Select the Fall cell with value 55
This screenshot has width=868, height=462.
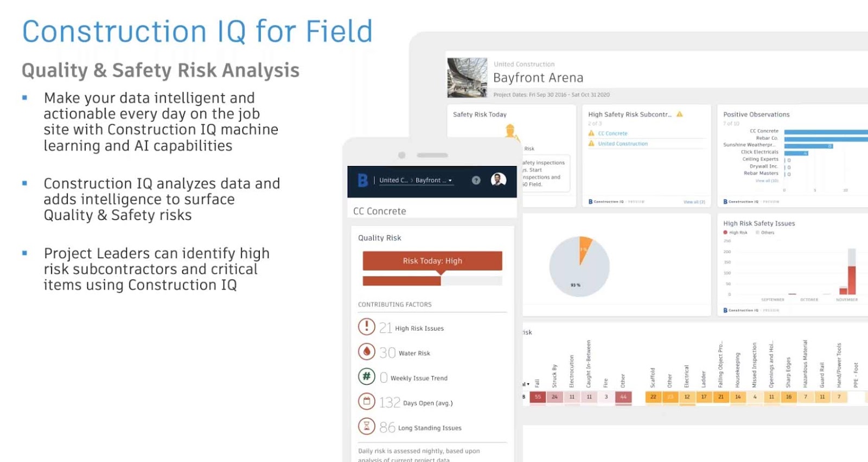(x=538, y=397)
